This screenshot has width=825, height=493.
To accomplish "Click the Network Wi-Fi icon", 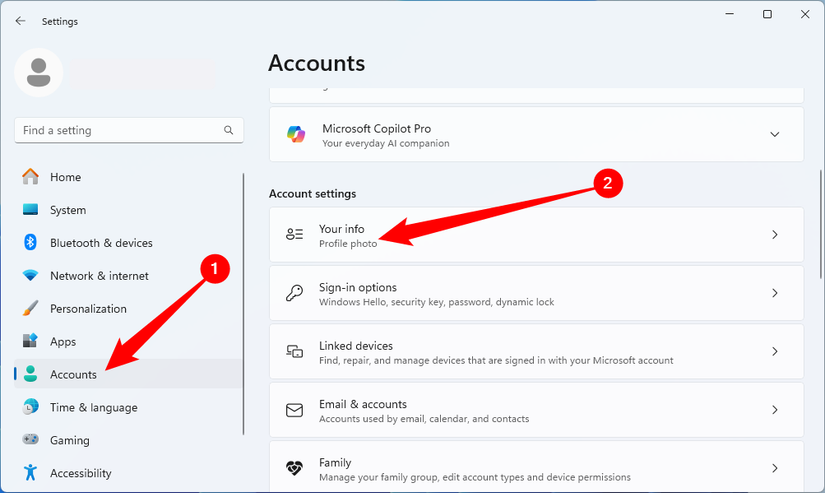I will tap(31, 275).
